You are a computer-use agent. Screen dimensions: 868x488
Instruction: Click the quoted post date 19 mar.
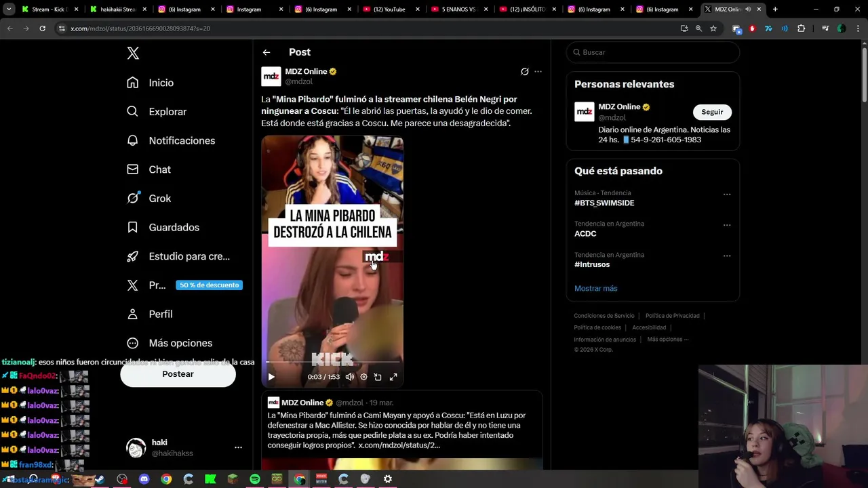tap(381, 403)
